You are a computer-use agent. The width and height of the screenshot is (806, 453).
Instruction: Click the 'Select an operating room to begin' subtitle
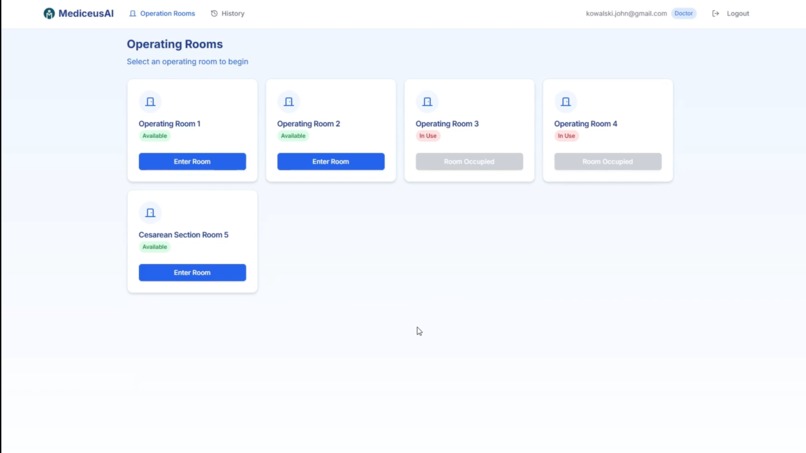(188, 61)
